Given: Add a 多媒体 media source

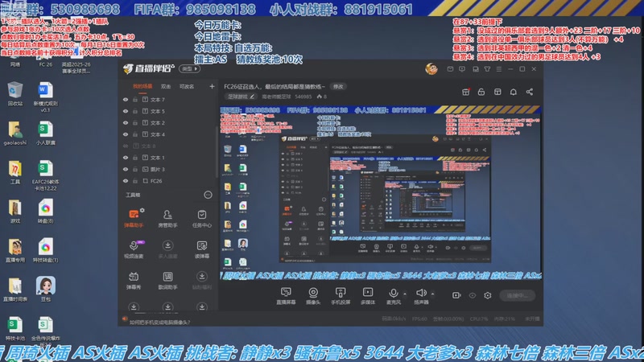Looking at the screenshot, I should point(368,295).
